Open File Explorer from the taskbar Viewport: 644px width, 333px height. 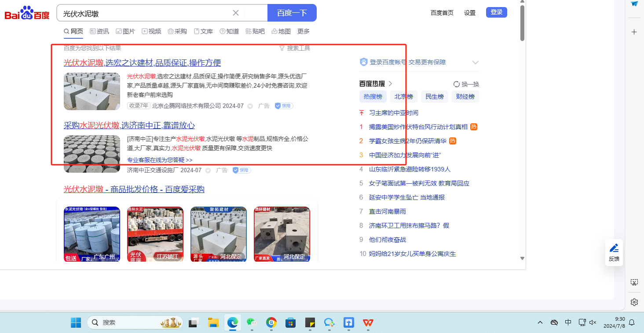(213, 323)
